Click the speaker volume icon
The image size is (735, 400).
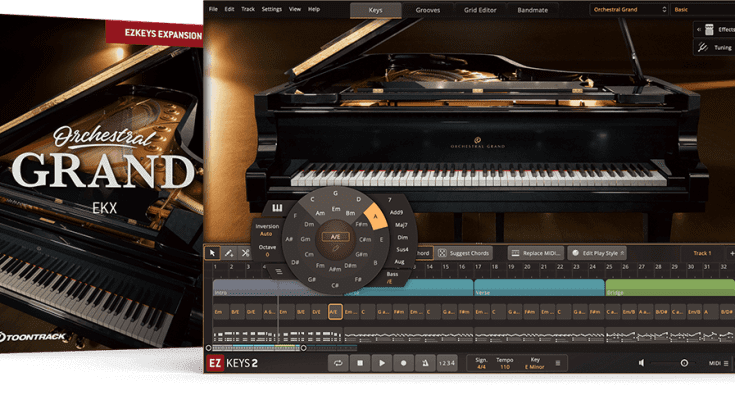tap(641, 363)
